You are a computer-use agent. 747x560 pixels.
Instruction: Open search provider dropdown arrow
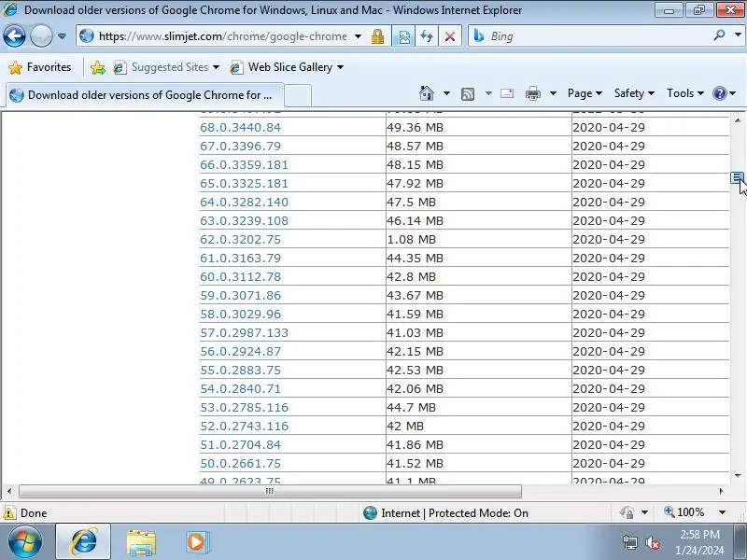(738, 35)
